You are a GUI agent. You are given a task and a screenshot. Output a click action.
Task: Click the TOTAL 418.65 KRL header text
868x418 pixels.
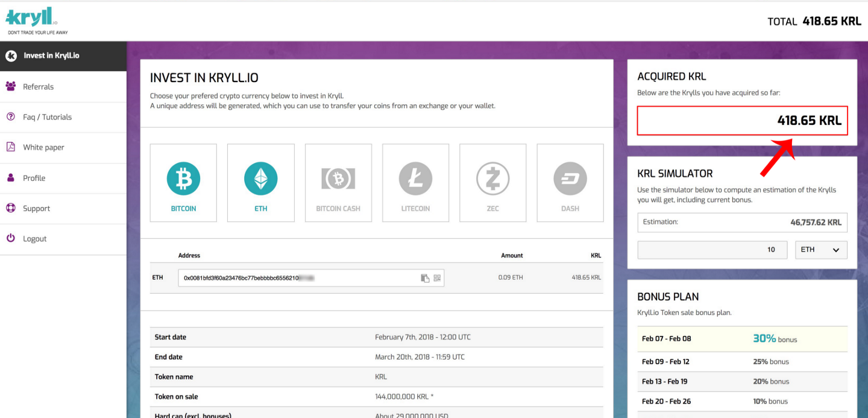click(x=814, y=21)
